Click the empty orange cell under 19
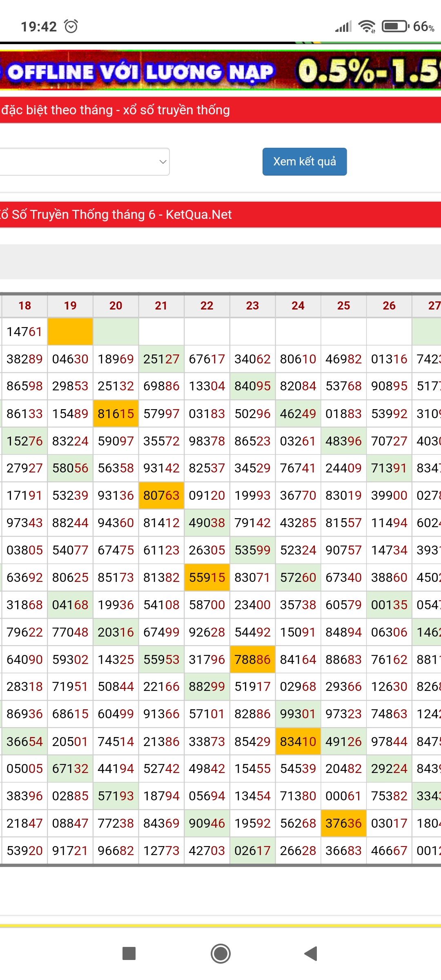The width and height of the screenshot is (441, 980). (70, 332)
